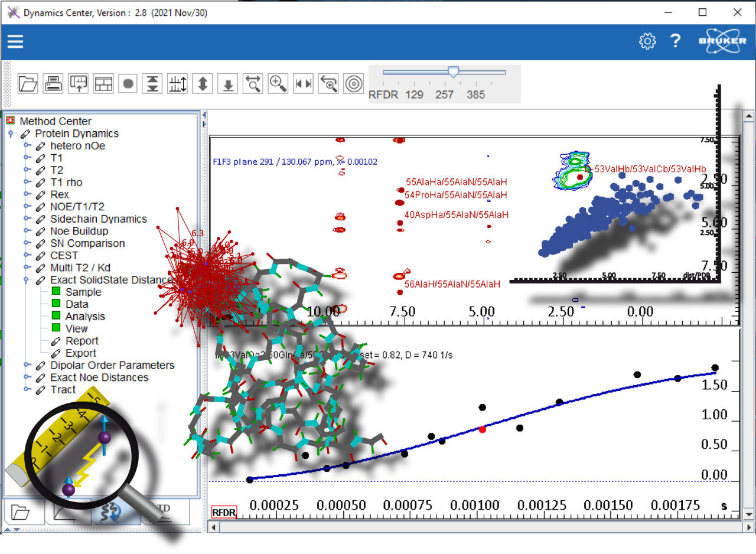
Task: Switch to the protein dynamics bottom tab
Action: [x=116, y=511]
